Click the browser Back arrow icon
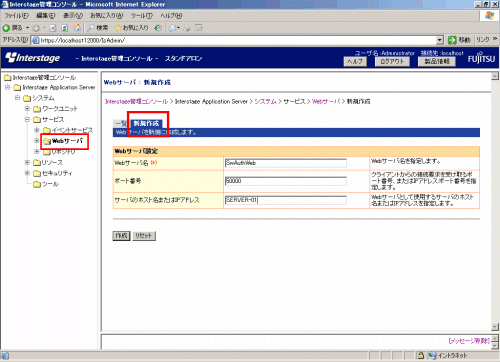The image size is (500, 362). (6, 28)
